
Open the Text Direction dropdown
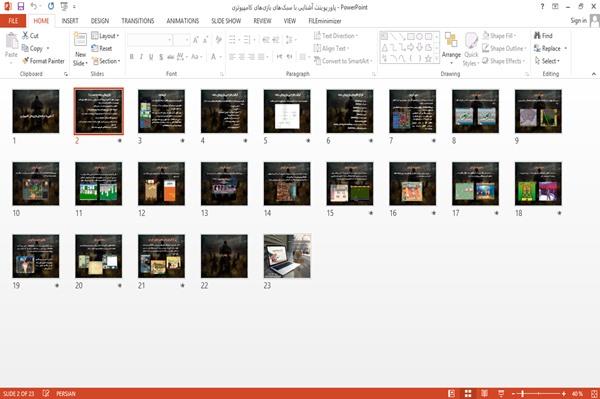pyautogui.click(x=336, y=36)
